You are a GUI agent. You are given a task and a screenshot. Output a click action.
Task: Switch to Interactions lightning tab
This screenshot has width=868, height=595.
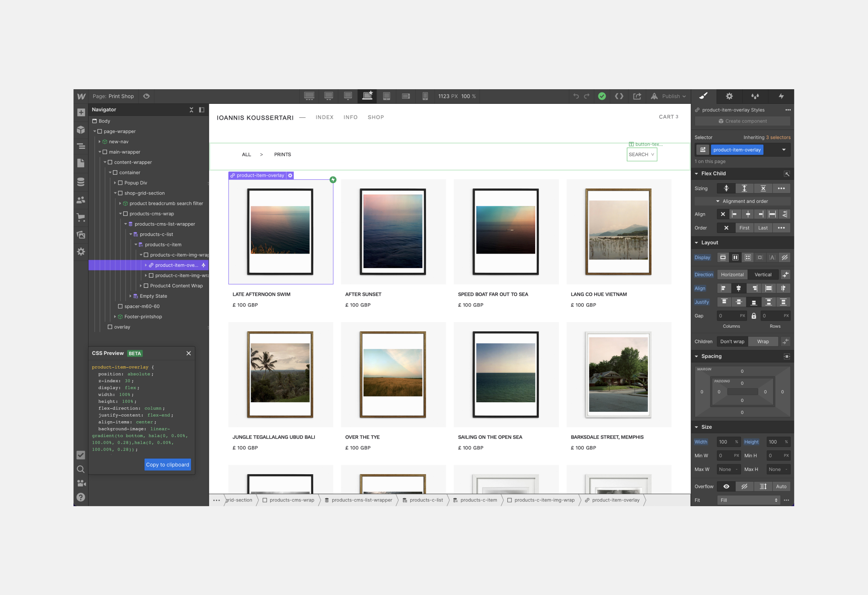[781, 96]
